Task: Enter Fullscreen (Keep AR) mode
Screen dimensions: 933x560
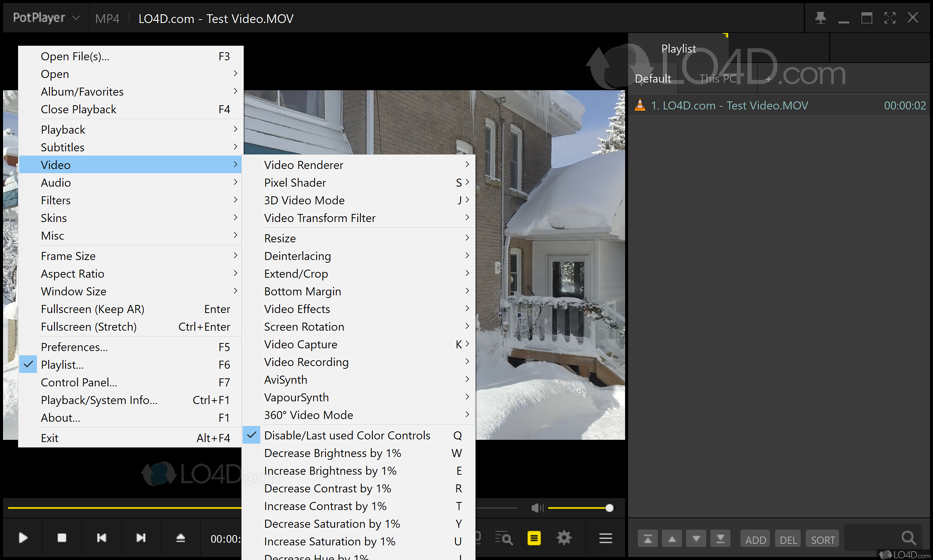Action: point(92,309)
